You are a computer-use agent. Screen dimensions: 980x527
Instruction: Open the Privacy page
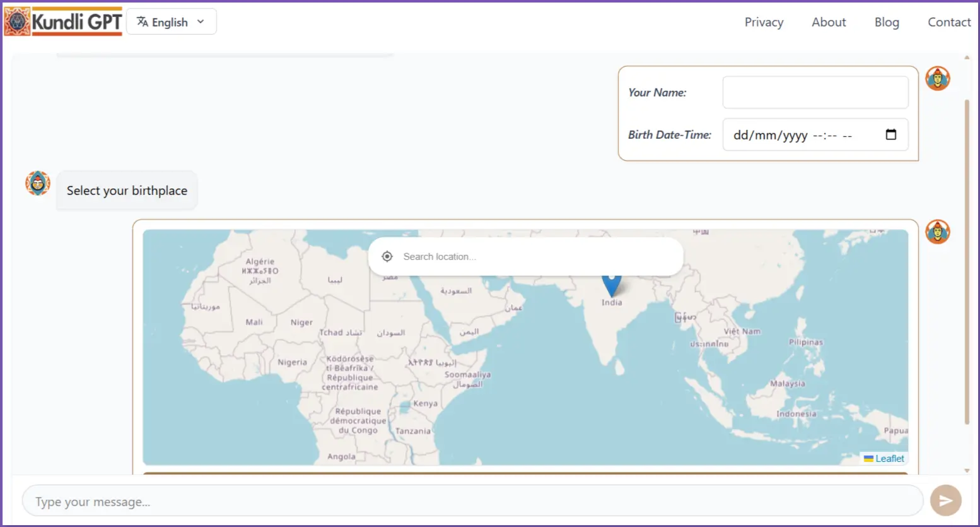tap(764, 22)
